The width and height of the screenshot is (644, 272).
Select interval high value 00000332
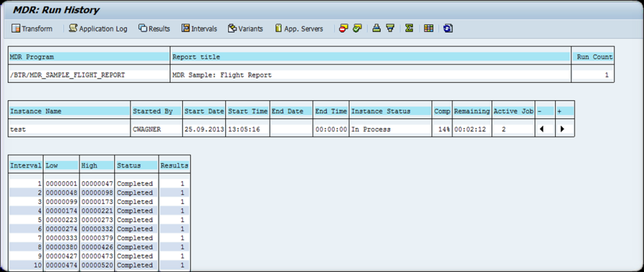coord(97,229)
